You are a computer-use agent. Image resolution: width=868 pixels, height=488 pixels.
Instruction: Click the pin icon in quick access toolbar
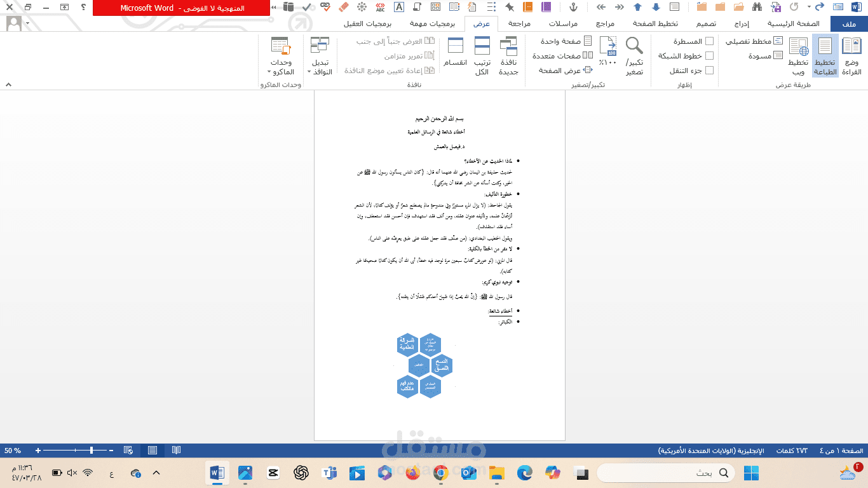coord(510,7)
